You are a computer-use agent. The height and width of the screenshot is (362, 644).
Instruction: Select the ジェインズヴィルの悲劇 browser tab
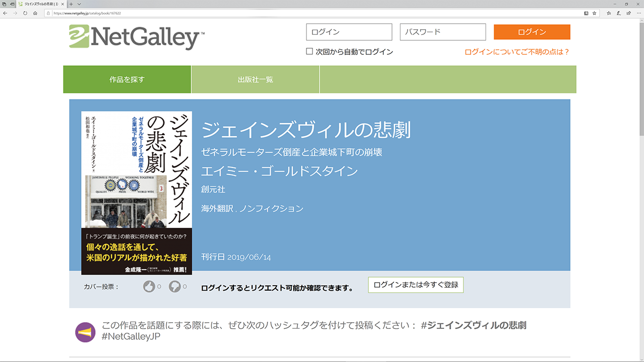click(42, 4)
